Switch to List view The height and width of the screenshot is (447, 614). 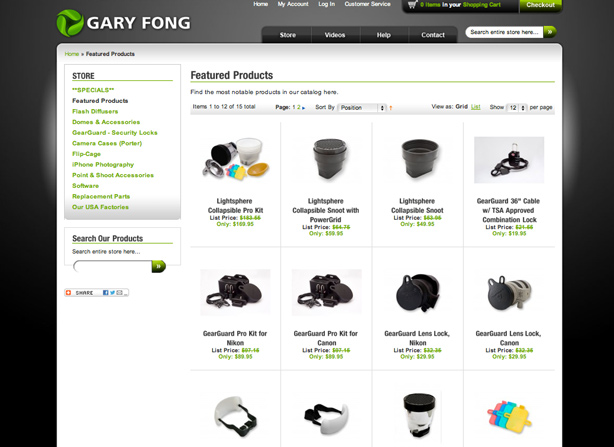tap(475, 106)
